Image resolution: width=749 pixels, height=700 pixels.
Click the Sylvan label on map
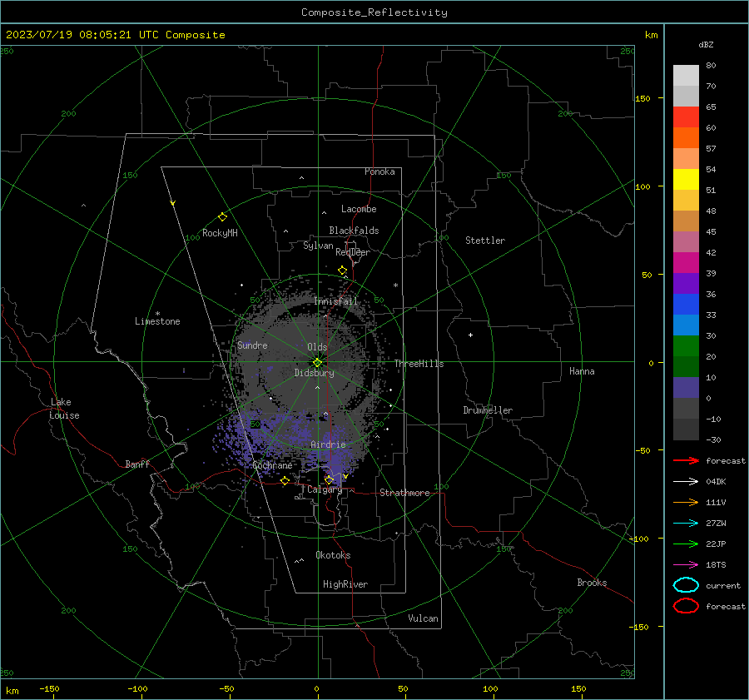click(318, 246)
